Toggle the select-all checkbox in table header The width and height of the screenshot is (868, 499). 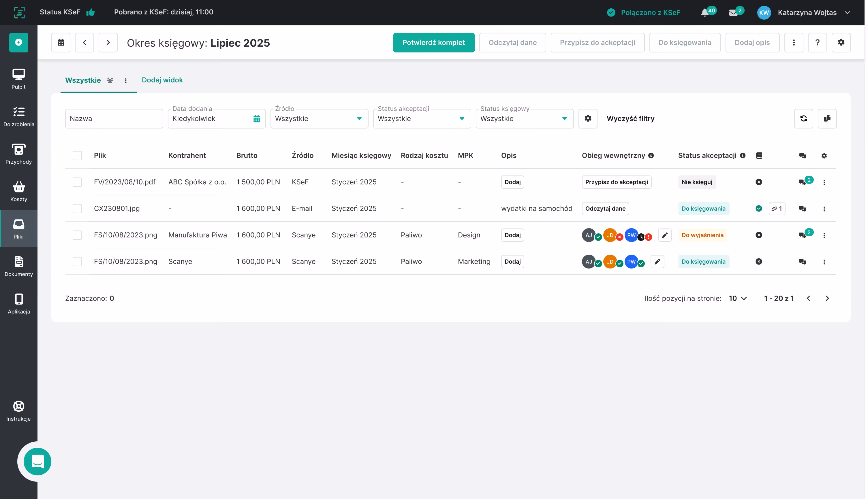pos(78,156)
